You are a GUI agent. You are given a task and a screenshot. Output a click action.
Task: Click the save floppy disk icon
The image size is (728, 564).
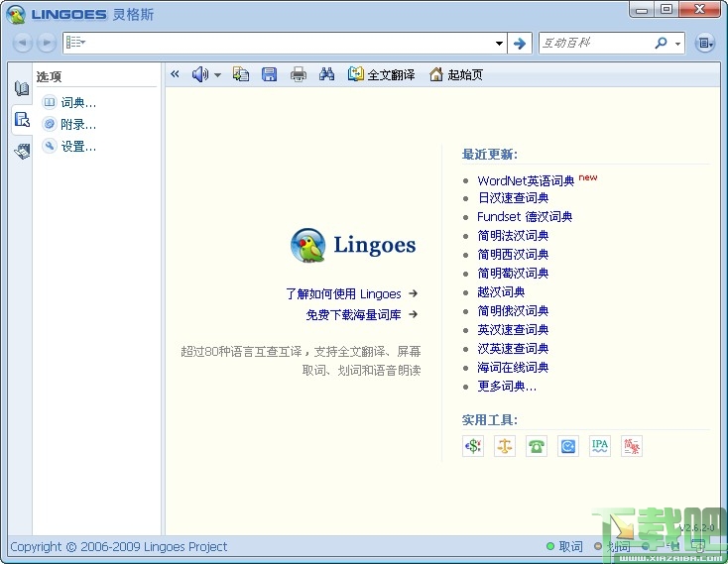(x=270, y=74)
